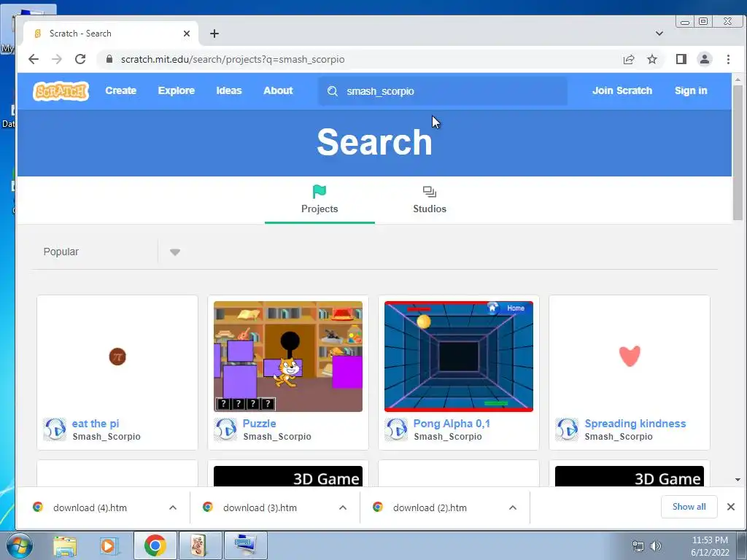Click Show all downloads

point(689,507)
